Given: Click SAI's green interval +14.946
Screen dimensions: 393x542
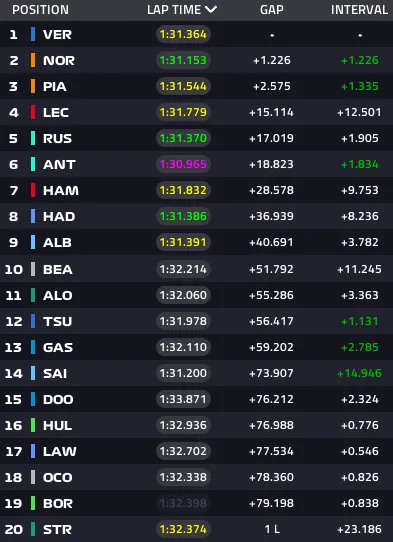Looking at the screenshot, I should point(360,373).
